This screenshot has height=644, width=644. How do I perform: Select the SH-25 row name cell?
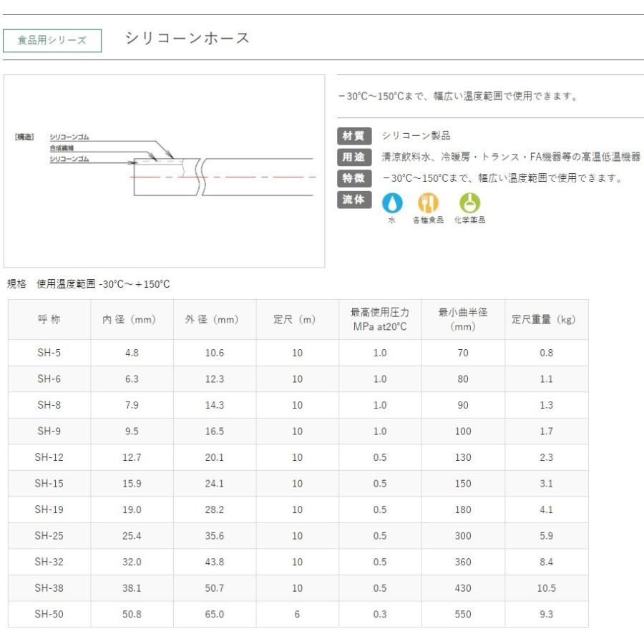[49, 535]
